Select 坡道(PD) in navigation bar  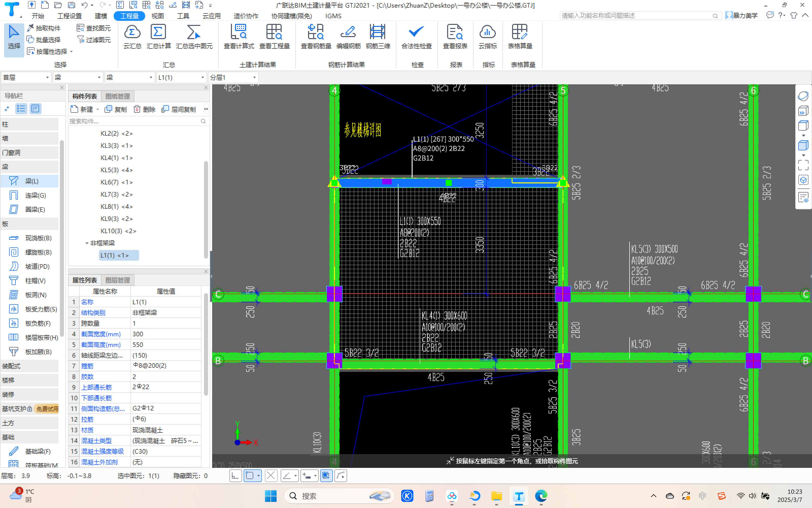point(29,266)
